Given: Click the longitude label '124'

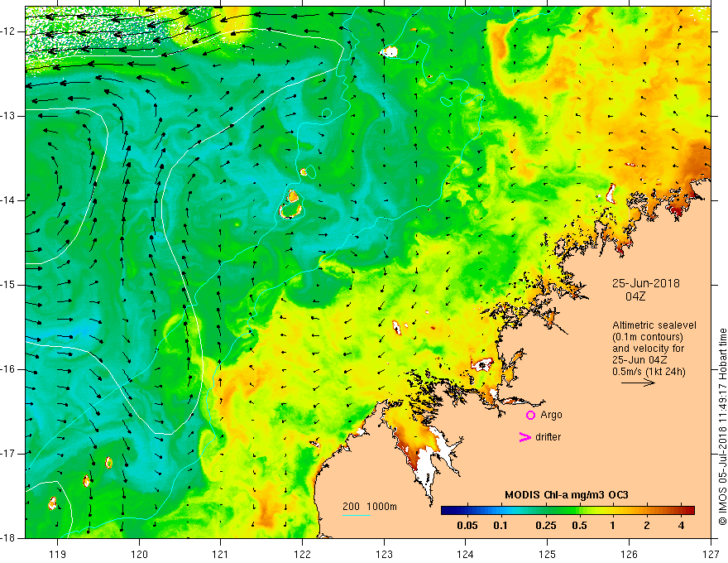Looking at the screenshot, I should pos(466,555).
